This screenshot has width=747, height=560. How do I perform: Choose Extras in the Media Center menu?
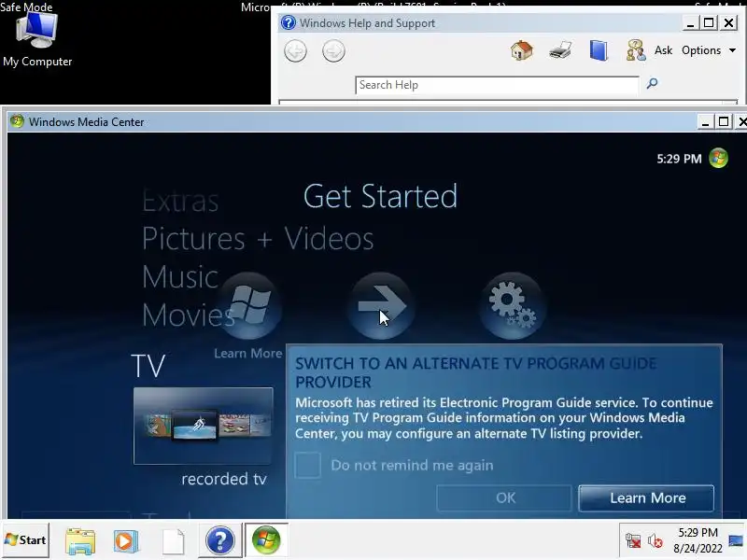click(x=180, y=201)
